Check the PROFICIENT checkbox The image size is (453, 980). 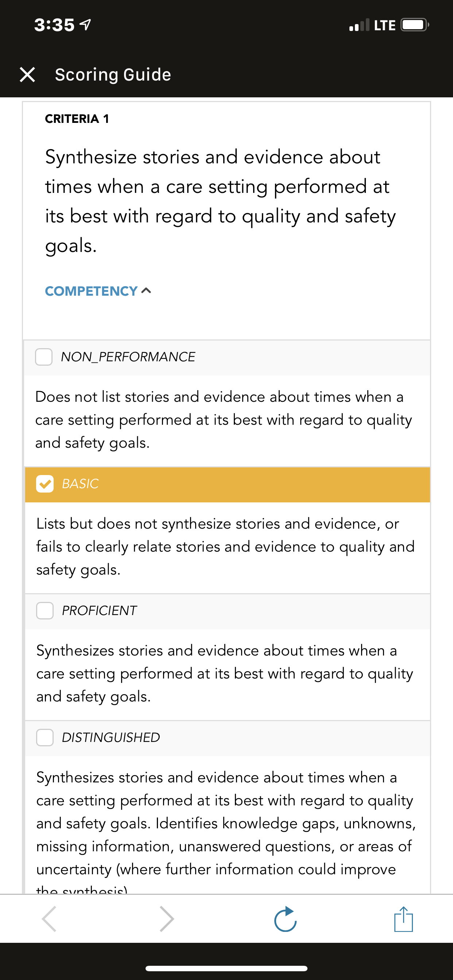45,611
